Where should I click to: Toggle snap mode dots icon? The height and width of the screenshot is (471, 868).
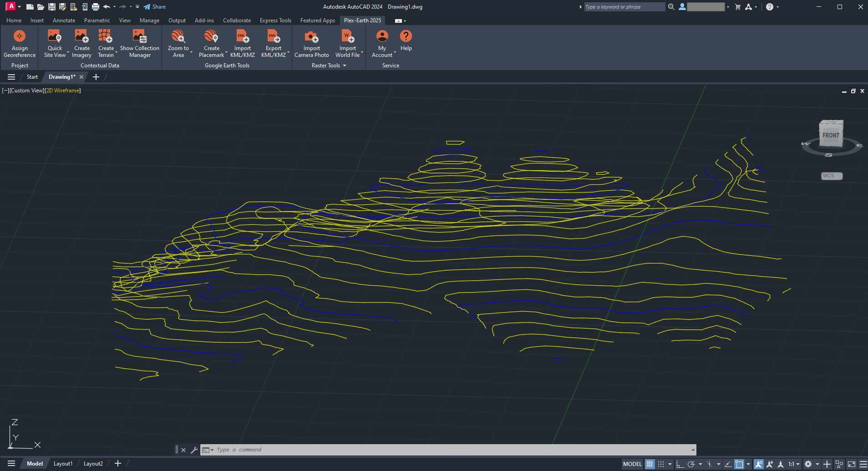661,464
